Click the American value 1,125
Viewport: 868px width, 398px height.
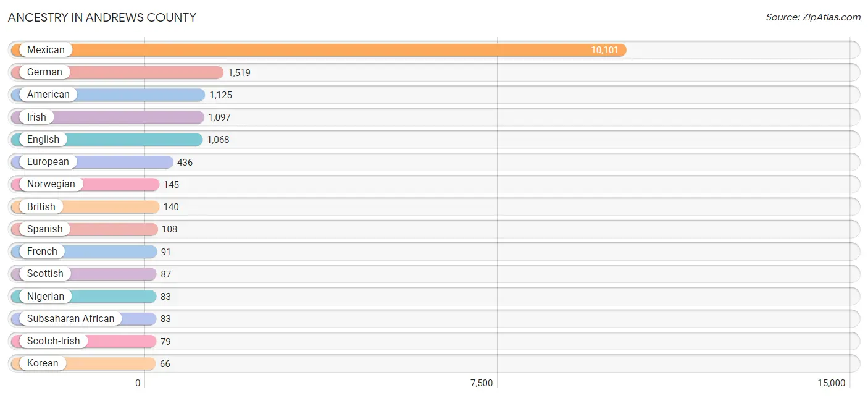[x=221, y=95]
